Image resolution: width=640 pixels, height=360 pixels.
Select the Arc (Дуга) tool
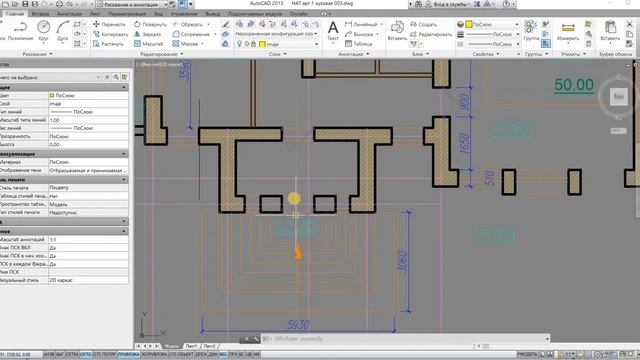[62, 32]
